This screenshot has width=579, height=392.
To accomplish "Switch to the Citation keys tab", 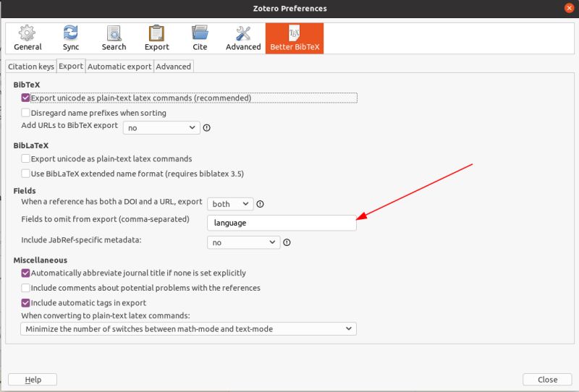I will 31,67.
